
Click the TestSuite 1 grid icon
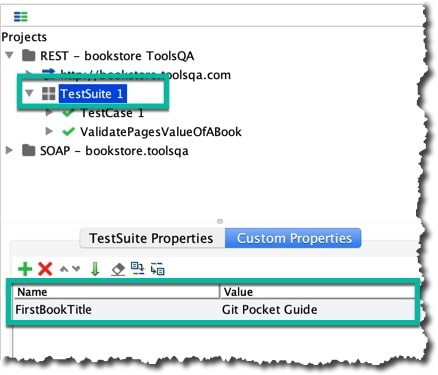pyautogui.click(x=48, y=94)
